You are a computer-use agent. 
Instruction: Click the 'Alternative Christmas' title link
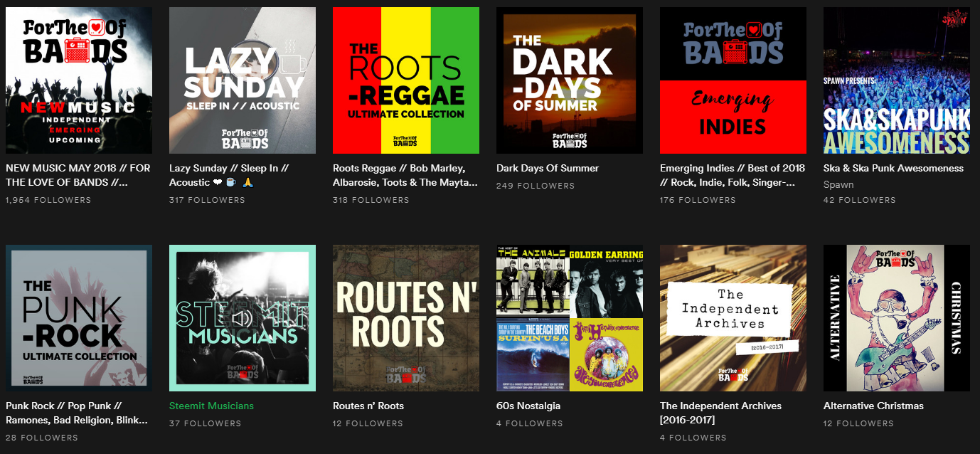(x=873, y=406)
